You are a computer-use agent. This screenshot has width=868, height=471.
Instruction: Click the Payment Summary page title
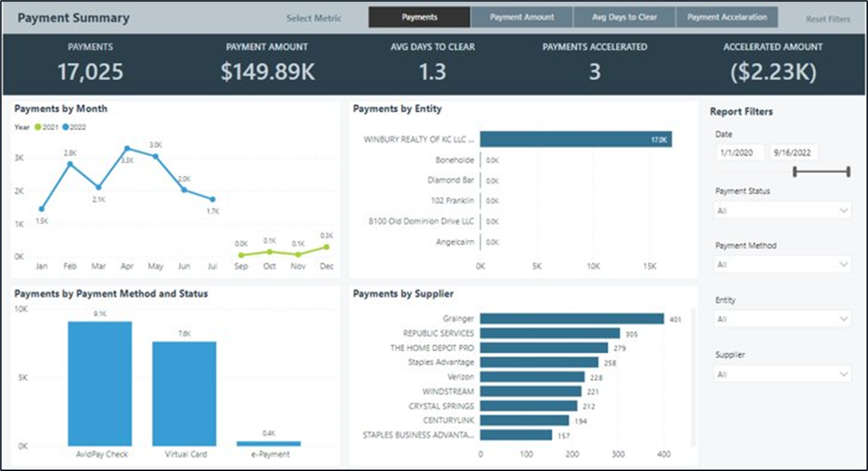pyautogui.click(x=74, y=18)
